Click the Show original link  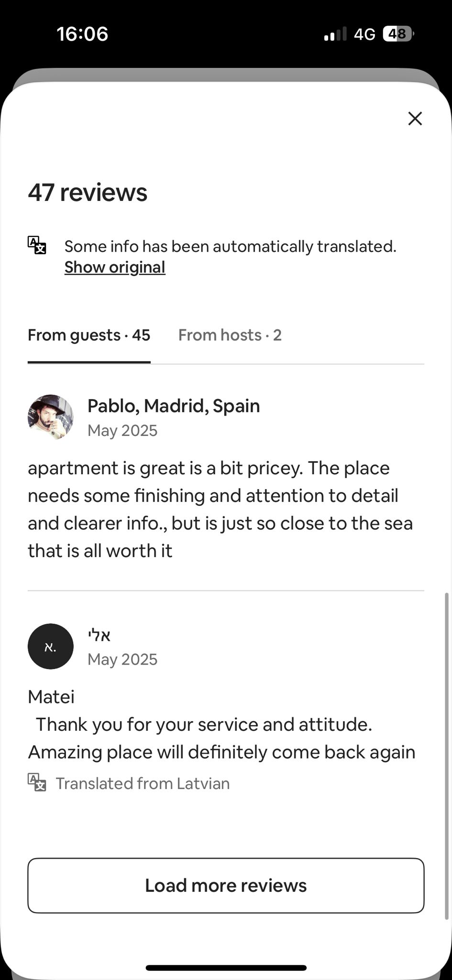point(115,267)
